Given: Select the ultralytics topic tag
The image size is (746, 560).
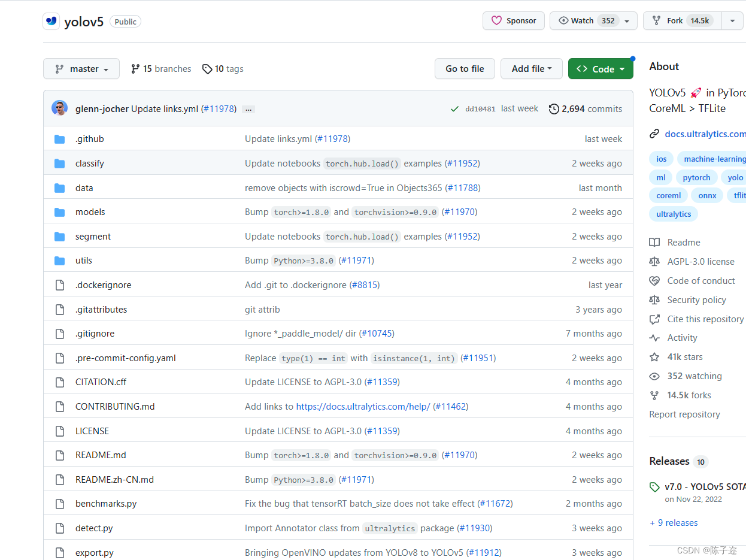Looking at the screenshot, I should (x=674, y=214).
